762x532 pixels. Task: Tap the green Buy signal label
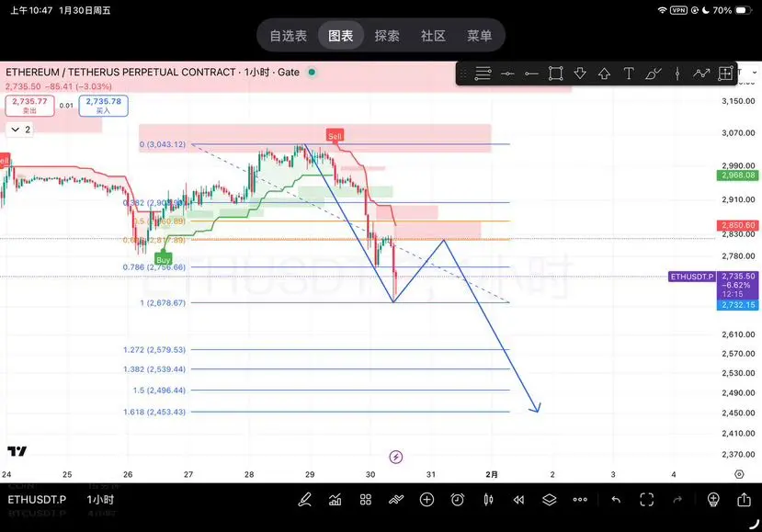pyautogui.click(x=164, y=259)
